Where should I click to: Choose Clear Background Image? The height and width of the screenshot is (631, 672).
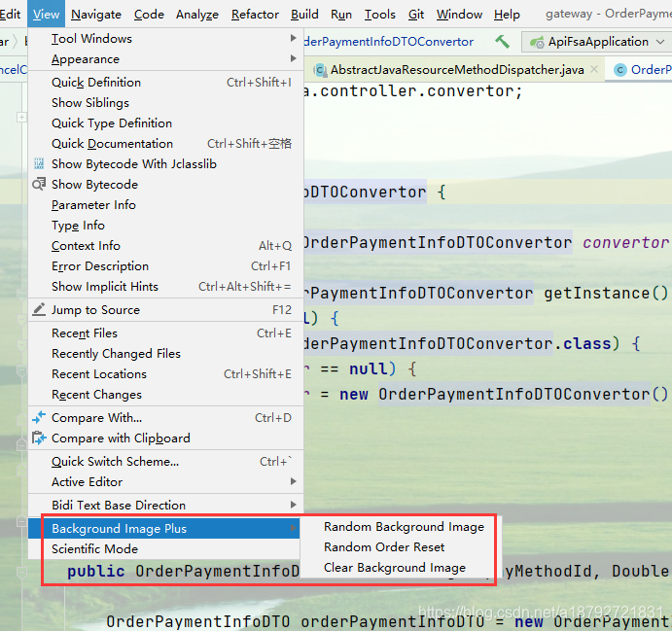[x=400, y=568]
